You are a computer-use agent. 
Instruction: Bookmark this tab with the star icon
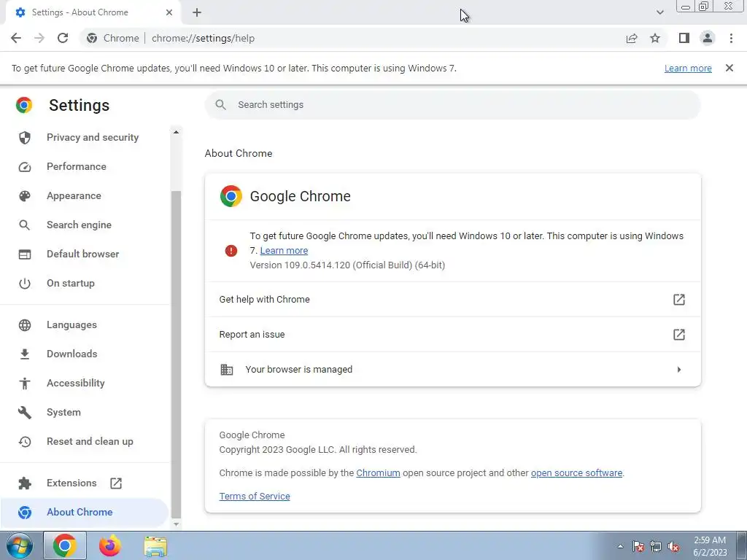655,38
